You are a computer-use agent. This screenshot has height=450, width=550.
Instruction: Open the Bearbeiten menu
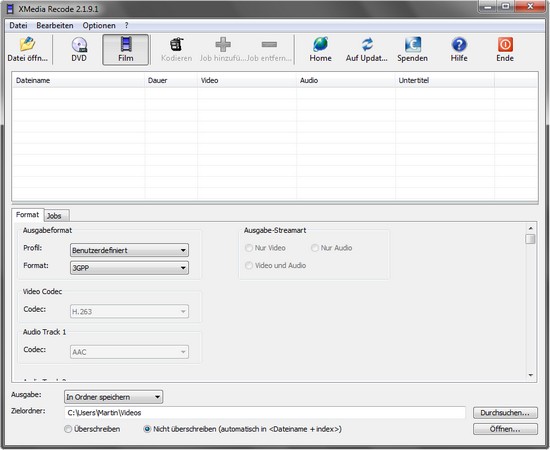(55, 26)
